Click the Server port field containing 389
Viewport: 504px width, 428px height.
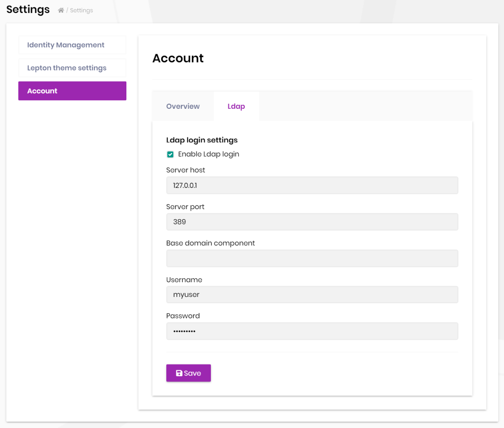pyautogui.click(x=312, y=222)
